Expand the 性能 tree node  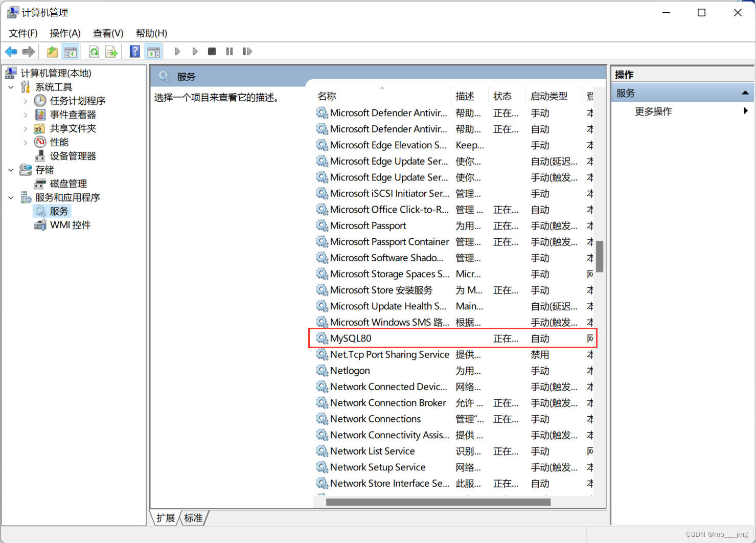(x=25, y=143)
